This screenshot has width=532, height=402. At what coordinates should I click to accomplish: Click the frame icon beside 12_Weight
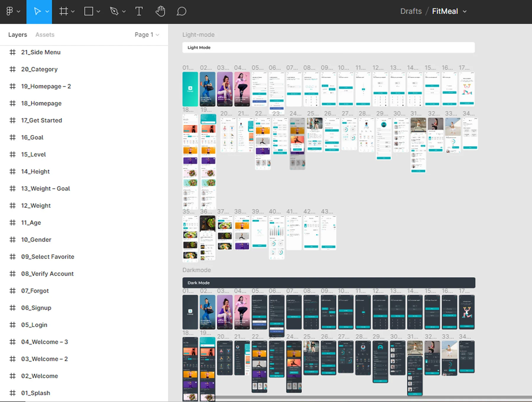click(12, 205)
